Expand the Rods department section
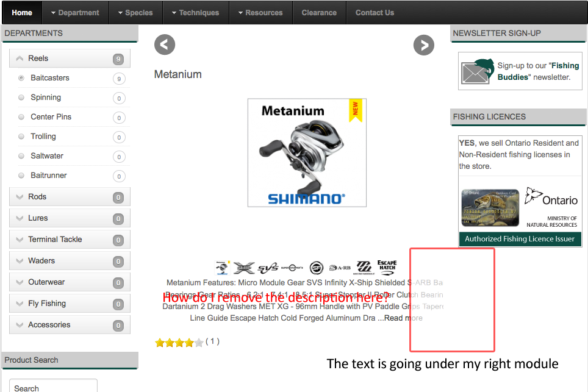Viewport: 588px width, 392px height. click(70, 197)
